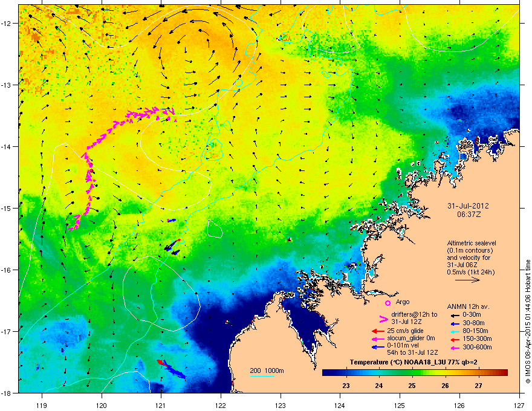Click the -15 latitude tick label

7,208
